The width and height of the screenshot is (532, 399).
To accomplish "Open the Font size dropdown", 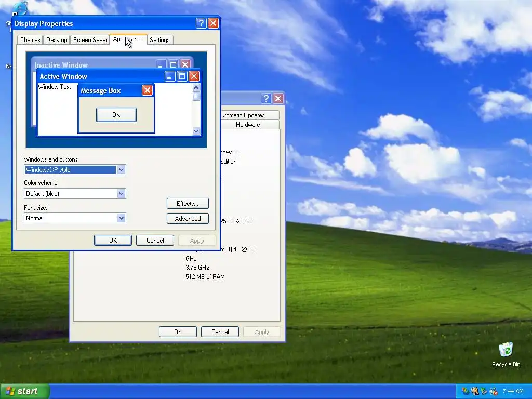I will tap(75, 218).
